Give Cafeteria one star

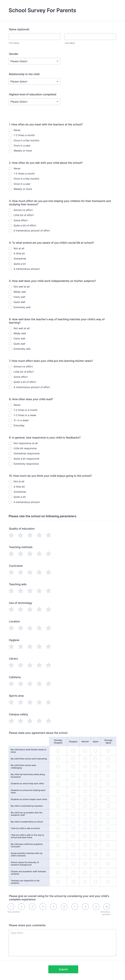pos(11,684)
